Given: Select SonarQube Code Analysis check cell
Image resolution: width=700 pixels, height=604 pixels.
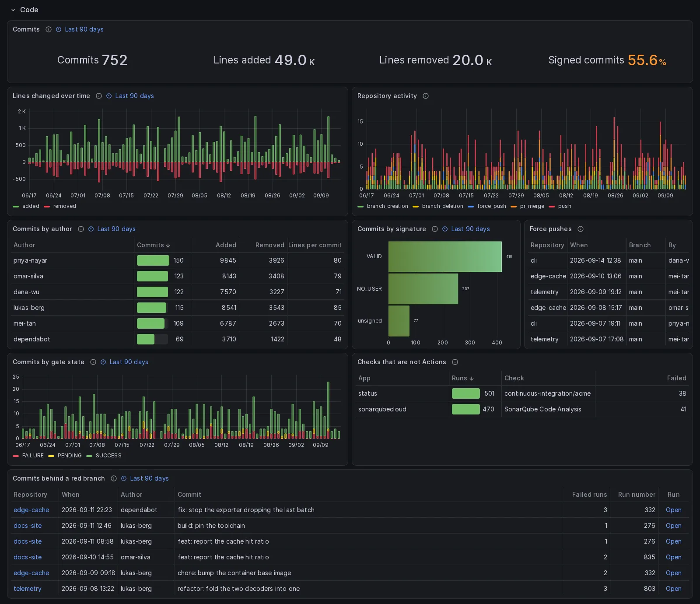Looking at the screenshot, I should (x=548, y=409).
